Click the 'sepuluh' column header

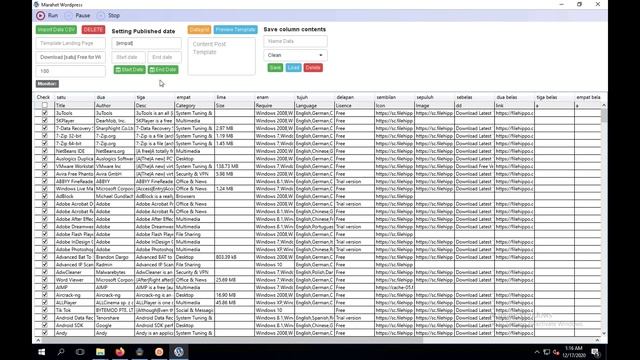435,98
